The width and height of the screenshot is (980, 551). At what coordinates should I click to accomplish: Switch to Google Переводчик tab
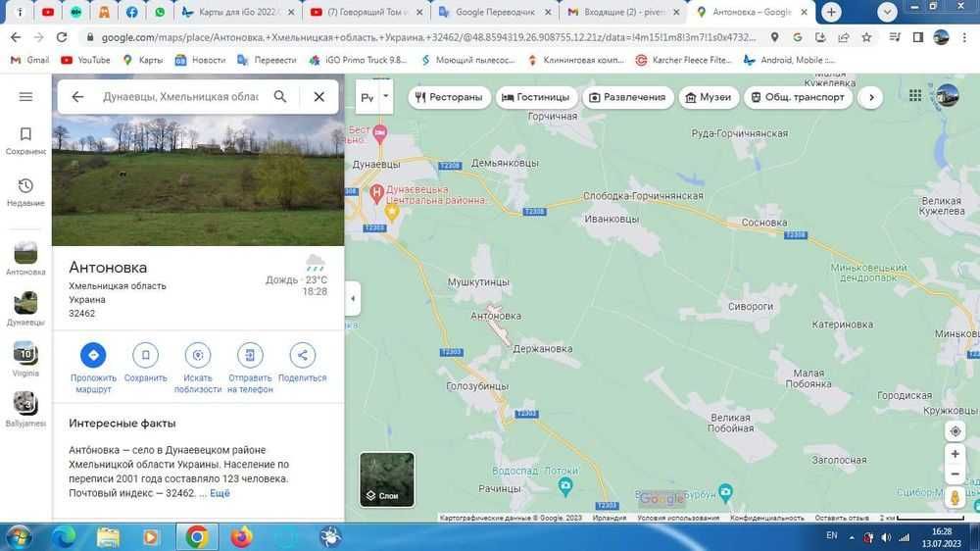click(x=494, y=12)
